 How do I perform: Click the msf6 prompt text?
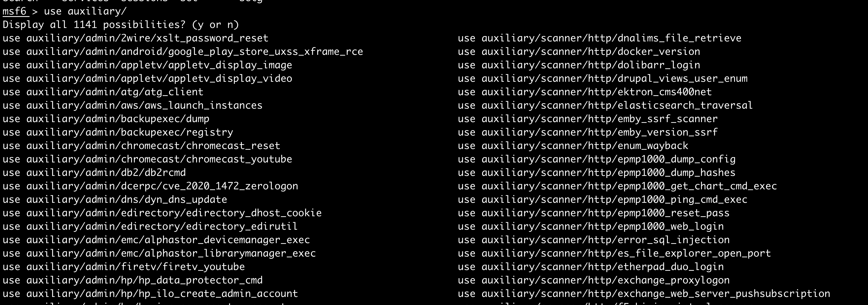[x=15, y=12]
